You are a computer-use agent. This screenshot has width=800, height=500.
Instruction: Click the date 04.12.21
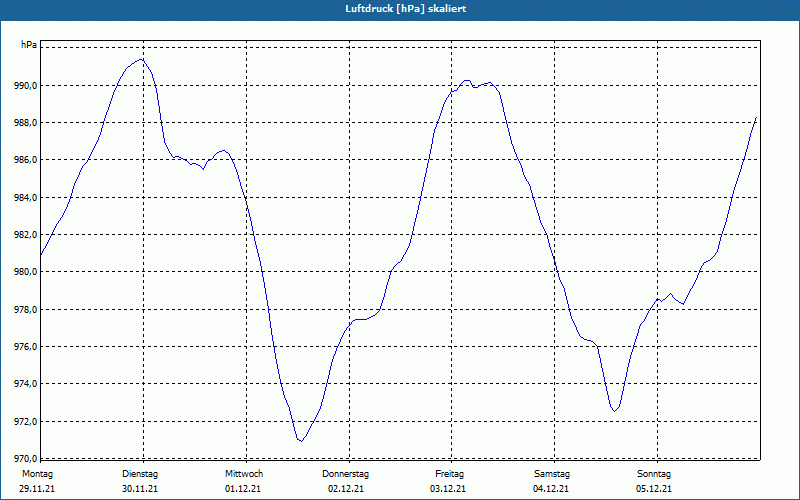pos(551,489)
